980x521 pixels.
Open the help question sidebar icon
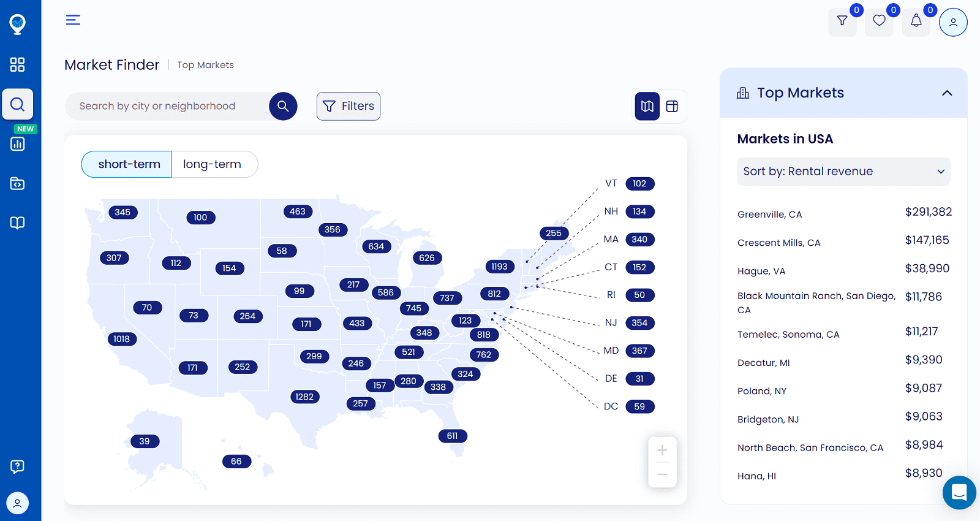17,466
